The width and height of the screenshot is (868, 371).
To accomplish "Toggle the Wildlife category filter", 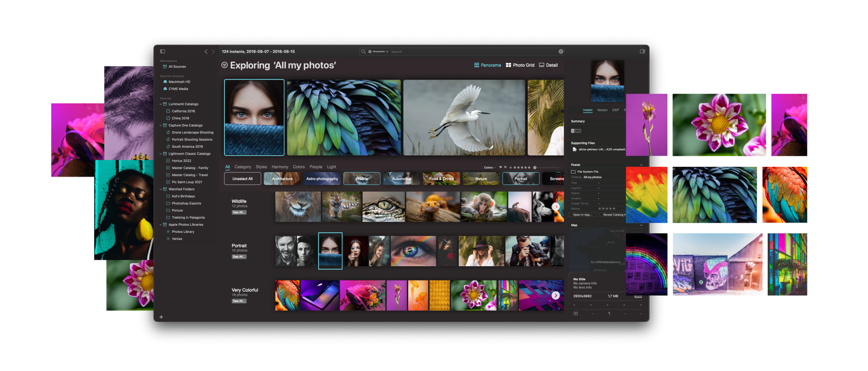I will pos(362,179).
